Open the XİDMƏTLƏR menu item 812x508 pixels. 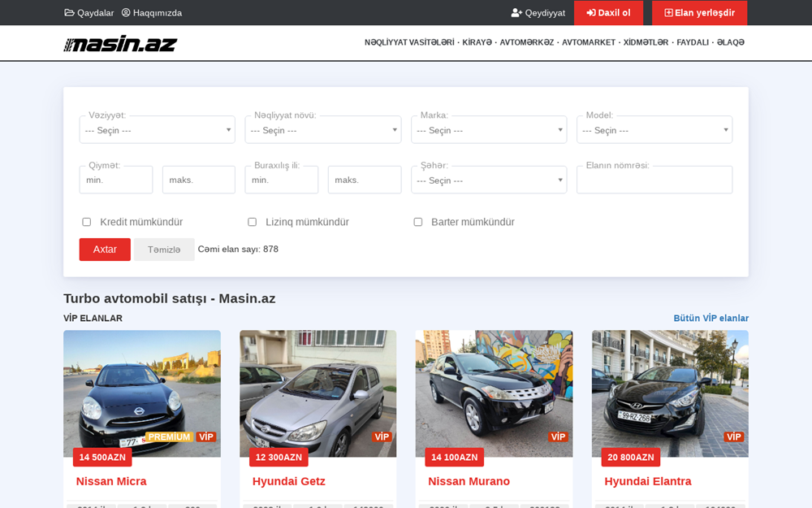646,42
